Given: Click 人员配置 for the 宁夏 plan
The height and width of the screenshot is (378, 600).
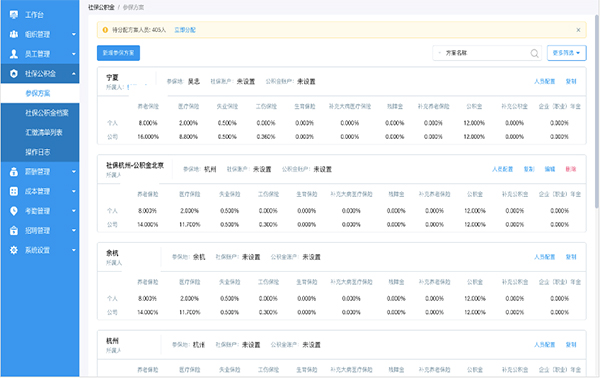Looking at the screenshot, I should pyautogui.click(x=545, y=81).
